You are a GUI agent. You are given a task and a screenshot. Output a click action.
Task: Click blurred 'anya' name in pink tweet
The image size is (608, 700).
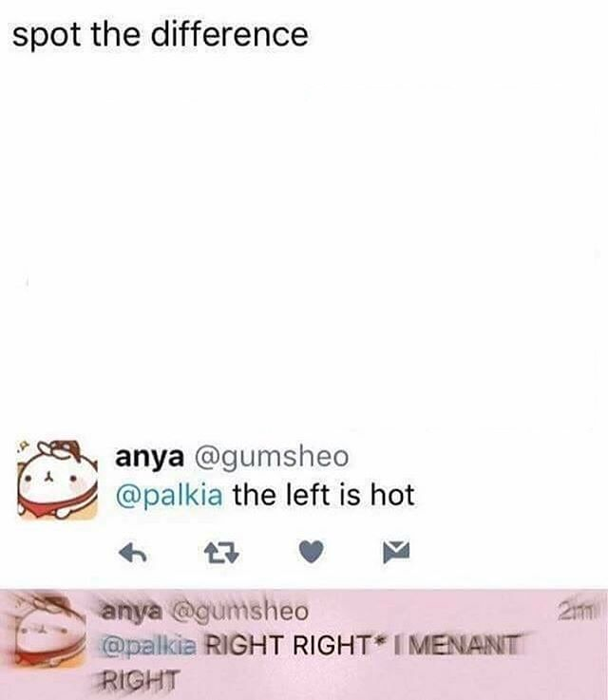pos(131,611)
